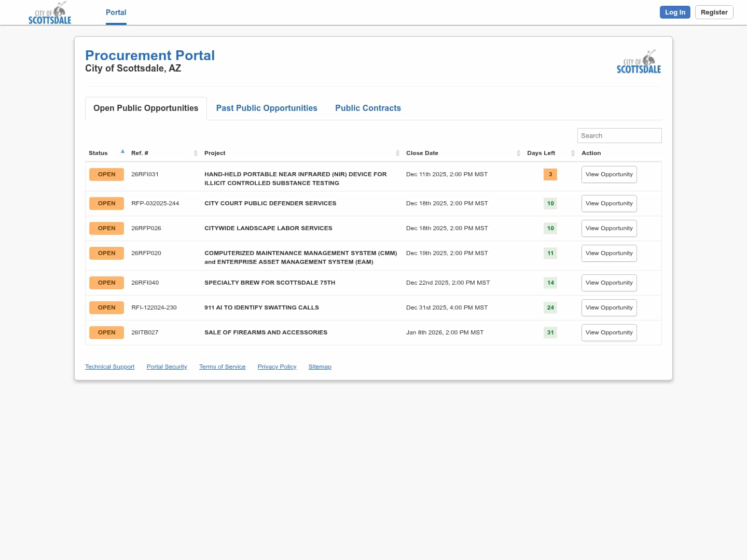Click the Portal navigation item
Screen dimensions: 747x560
tap(116, 12)
